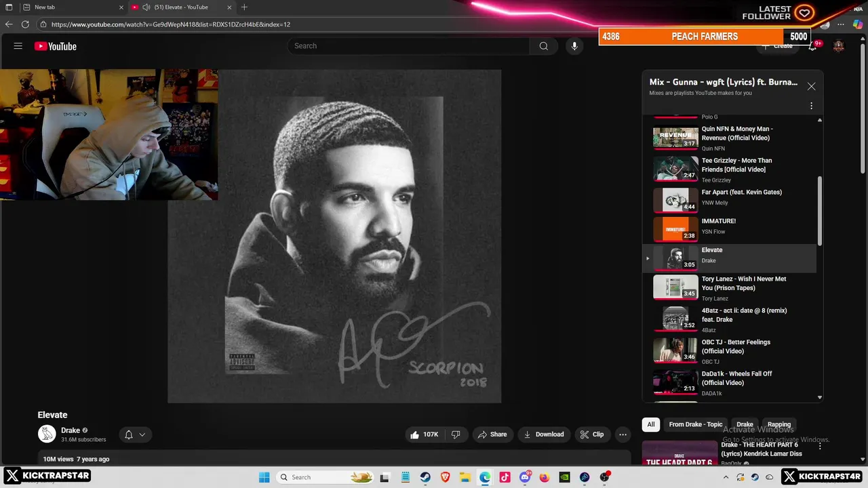Click the playlist panel scrollbar
The image size is (868, 488).
click(x=820, y=211)
